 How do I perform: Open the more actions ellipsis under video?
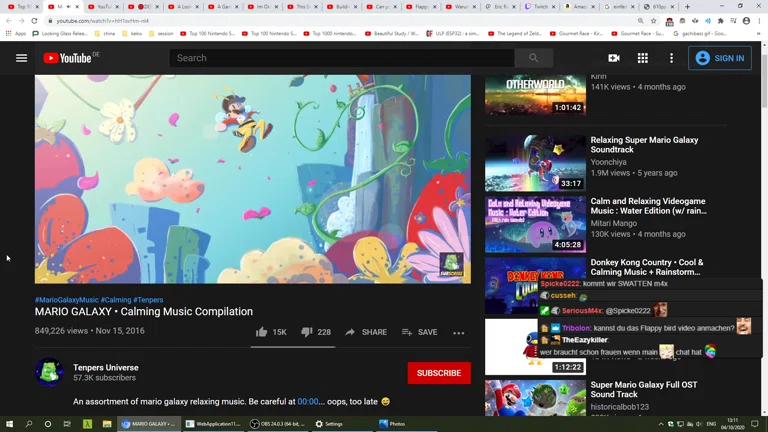(x=458, y=333)
